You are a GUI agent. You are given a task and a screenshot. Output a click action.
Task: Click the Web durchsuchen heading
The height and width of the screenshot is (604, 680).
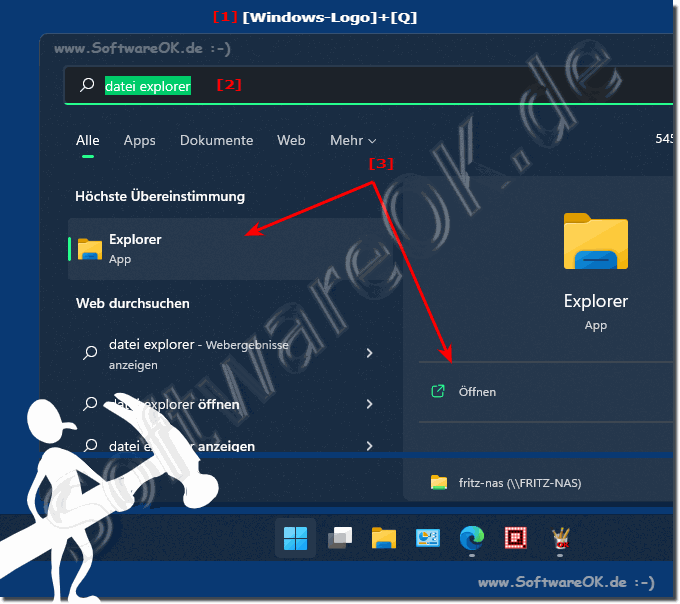tap(133, 303)
